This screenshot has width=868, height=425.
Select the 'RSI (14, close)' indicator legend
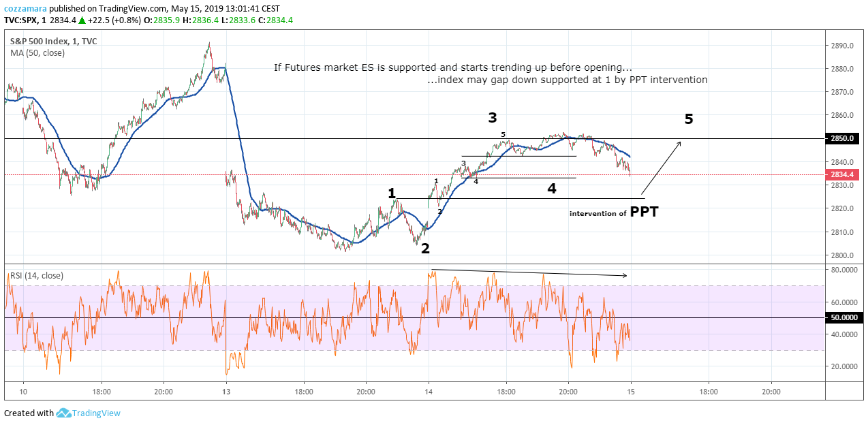pos(37,275)
